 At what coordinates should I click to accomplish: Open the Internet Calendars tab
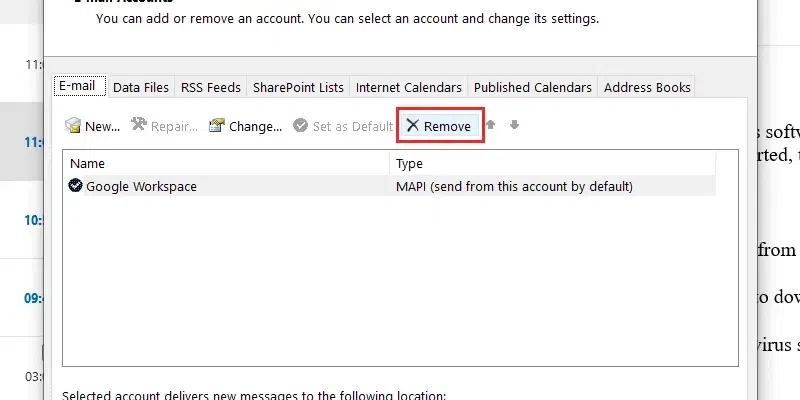click(409, 87)
